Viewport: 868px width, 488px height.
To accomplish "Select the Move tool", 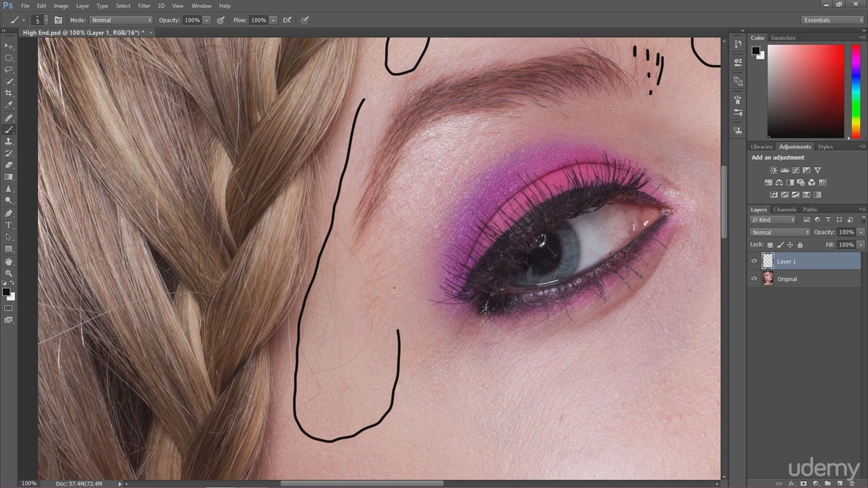I will pos(9,45).
